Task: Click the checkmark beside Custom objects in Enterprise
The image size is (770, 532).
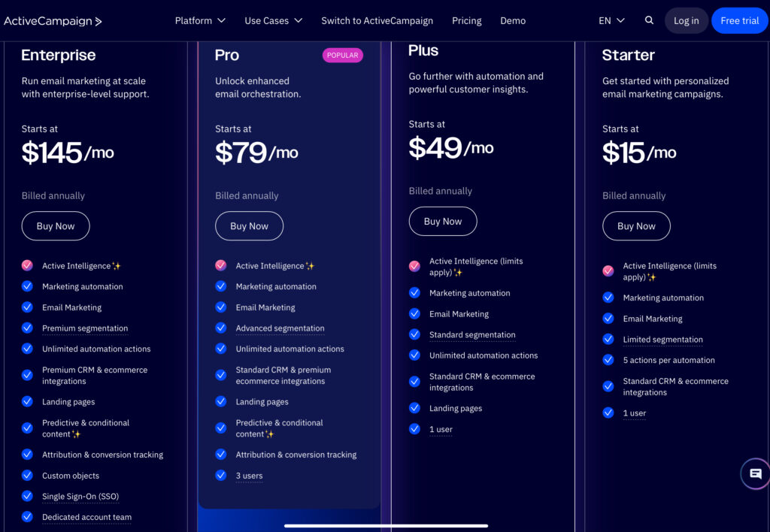Action: (x=27, y=476)
